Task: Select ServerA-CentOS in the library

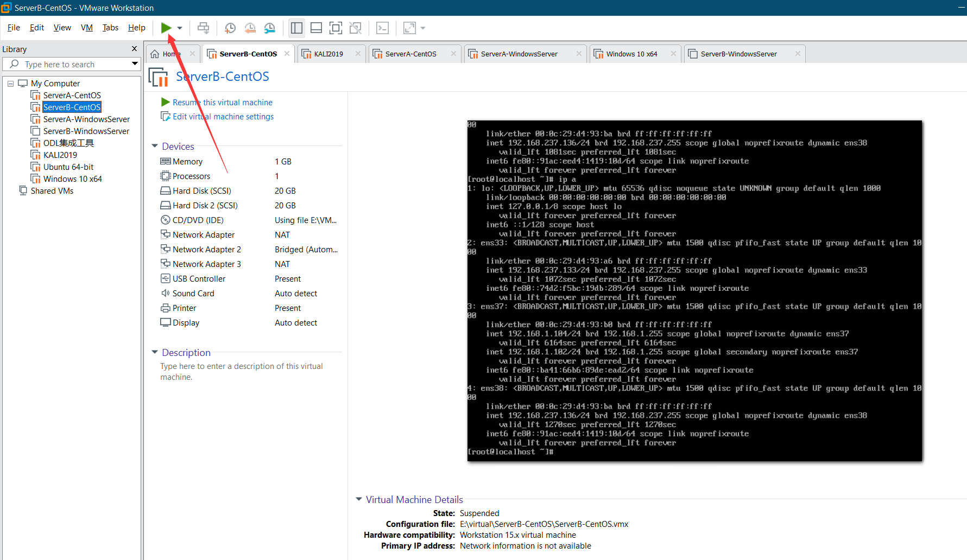Action: pyautogui.click(x=72, y=96)
